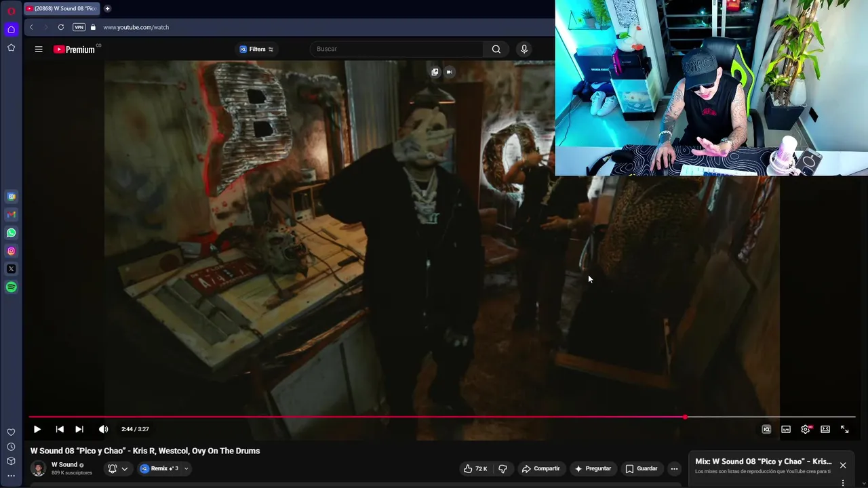Viewport: 868px width, 488px height.
Task: Click the search magnifier button
Action: click(x=496, y=49)
